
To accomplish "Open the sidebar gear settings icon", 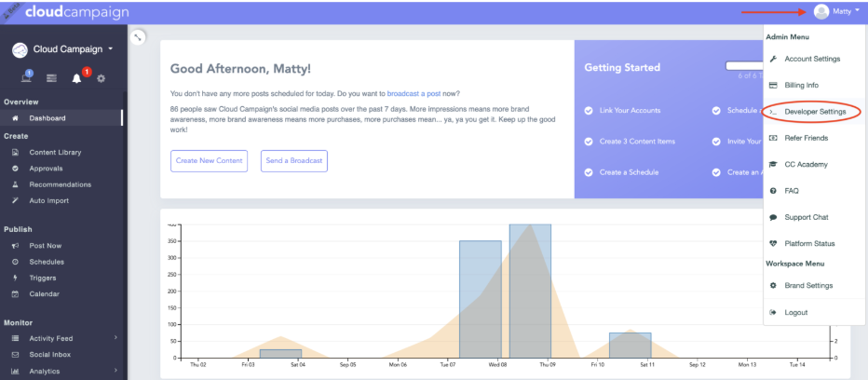I will [x=101, y=78].
